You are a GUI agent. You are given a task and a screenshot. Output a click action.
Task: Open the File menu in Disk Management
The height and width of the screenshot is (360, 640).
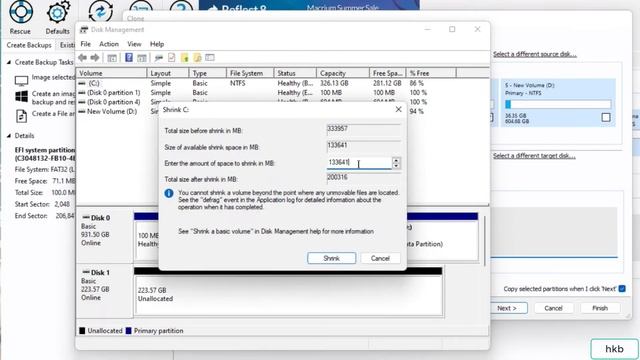click(x=86, y=44)
